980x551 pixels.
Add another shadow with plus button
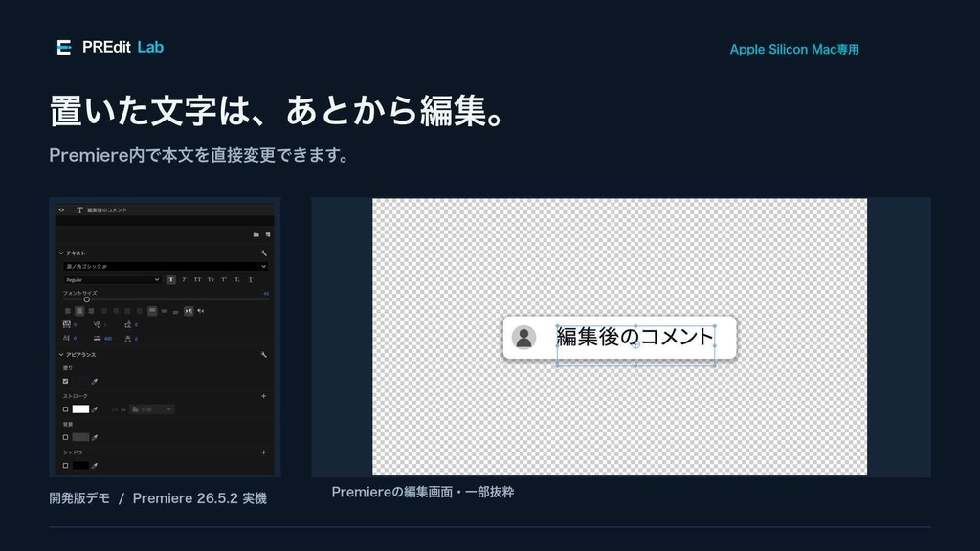coord(264,452)
